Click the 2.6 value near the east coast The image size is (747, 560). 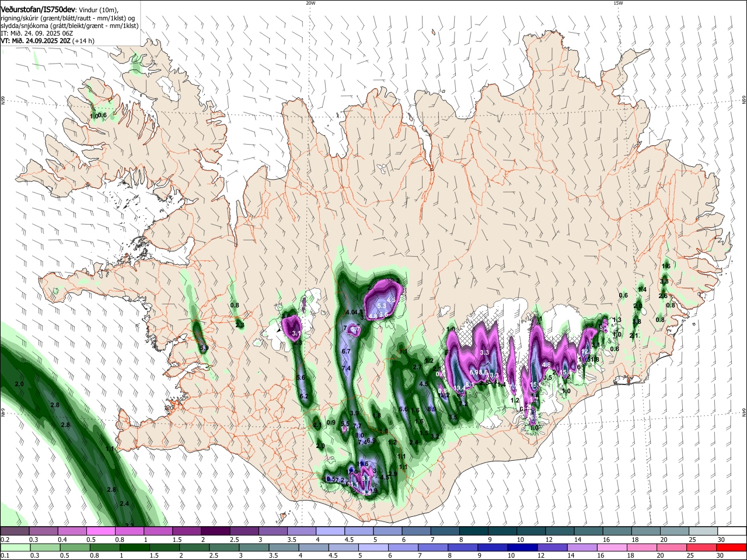663,296
